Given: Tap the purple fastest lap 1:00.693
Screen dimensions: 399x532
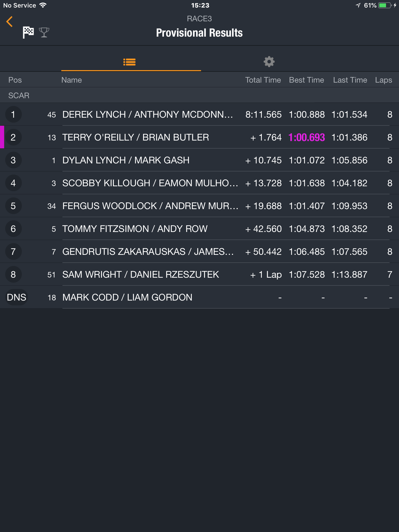Looking at the screenshot, I should click(x=307, y=137).
